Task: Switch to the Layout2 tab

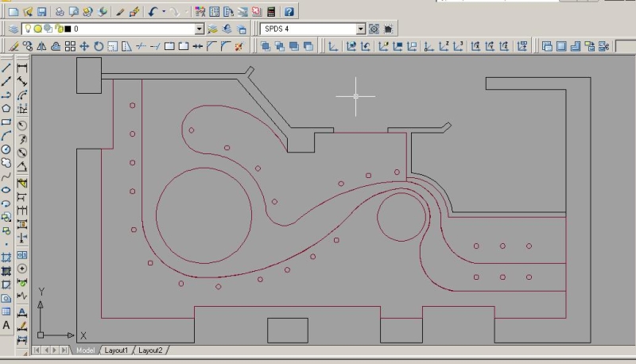Action: click(150, 350)
